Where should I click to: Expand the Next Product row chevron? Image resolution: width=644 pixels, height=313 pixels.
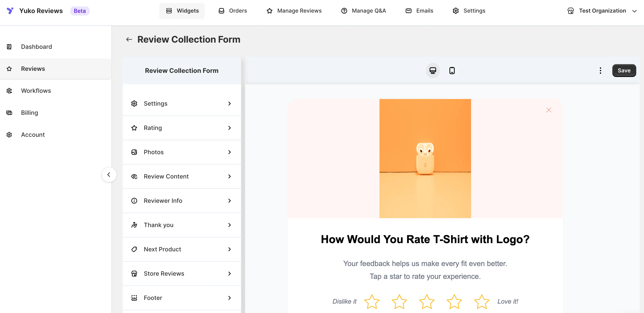click(x=229, y=249)
